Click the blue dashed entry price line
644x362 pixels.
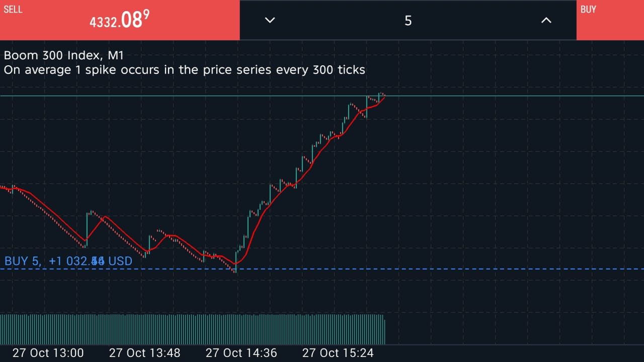322,269
